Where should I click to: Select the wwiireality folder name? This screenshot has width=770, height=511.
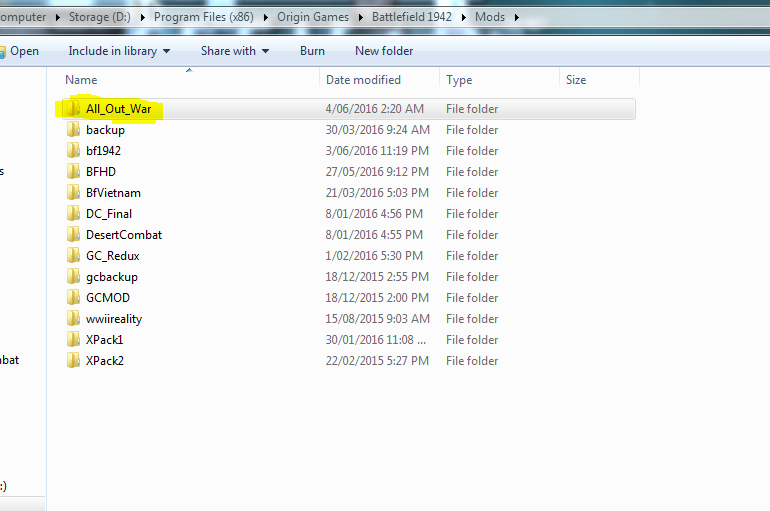pyautogui.click(x=114, y=320)
